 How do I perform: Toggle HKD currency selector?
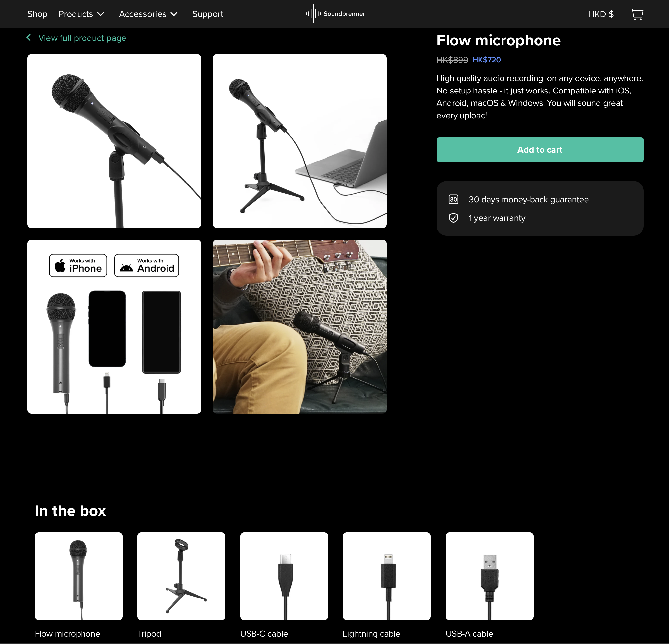[x=600, y=14]
